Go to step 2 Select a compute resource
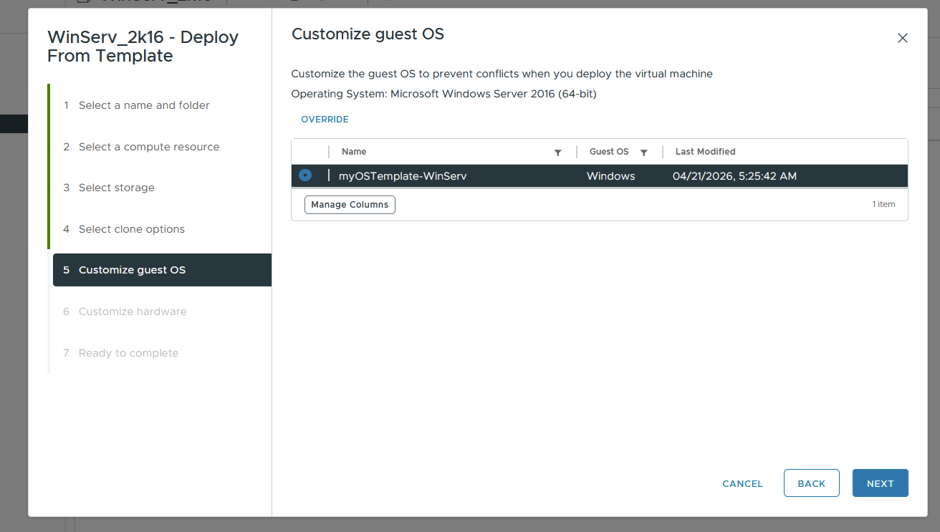The width and height of the screenshot is (940, 532). pos(149,147)
